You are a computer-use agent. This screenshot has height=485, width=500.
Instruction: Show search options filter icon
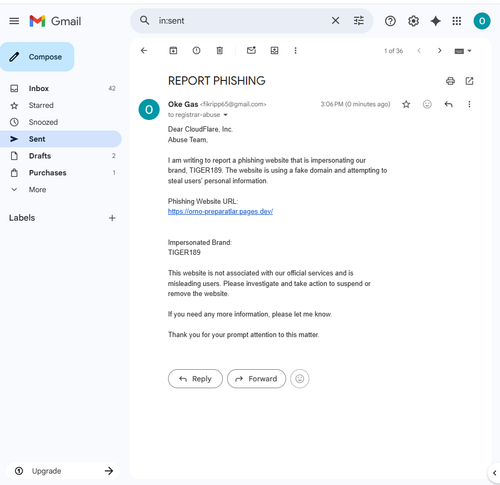[x=359, y=21]
